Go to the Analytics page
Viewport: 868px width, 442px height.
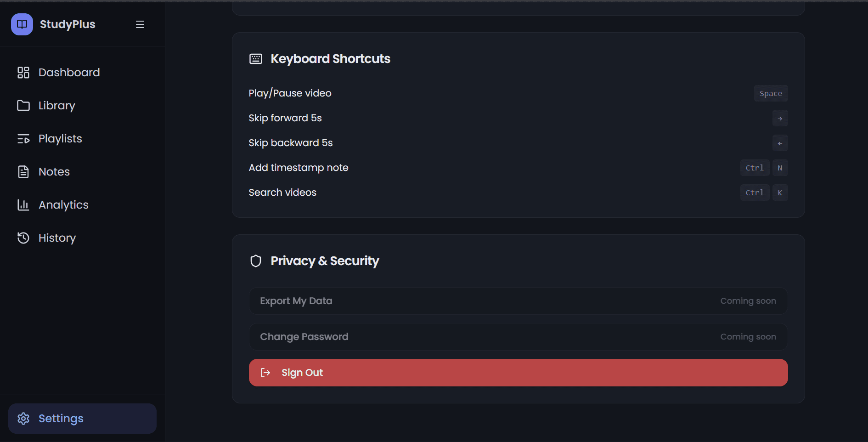[63, 205]
